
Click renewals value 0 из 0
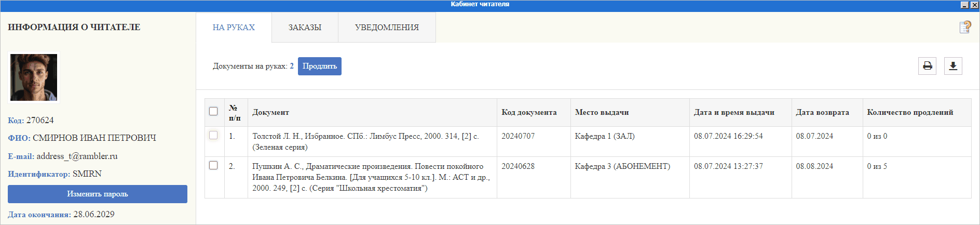877,136
